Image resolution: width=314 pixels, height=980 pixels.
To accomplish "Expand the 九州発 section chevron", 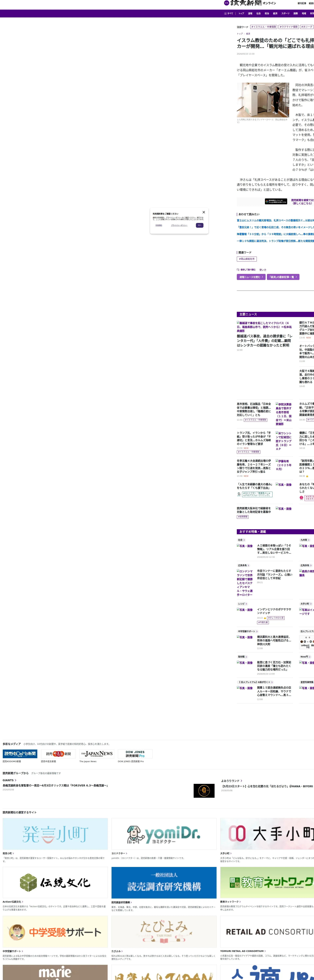I will [x=309, y=540].
